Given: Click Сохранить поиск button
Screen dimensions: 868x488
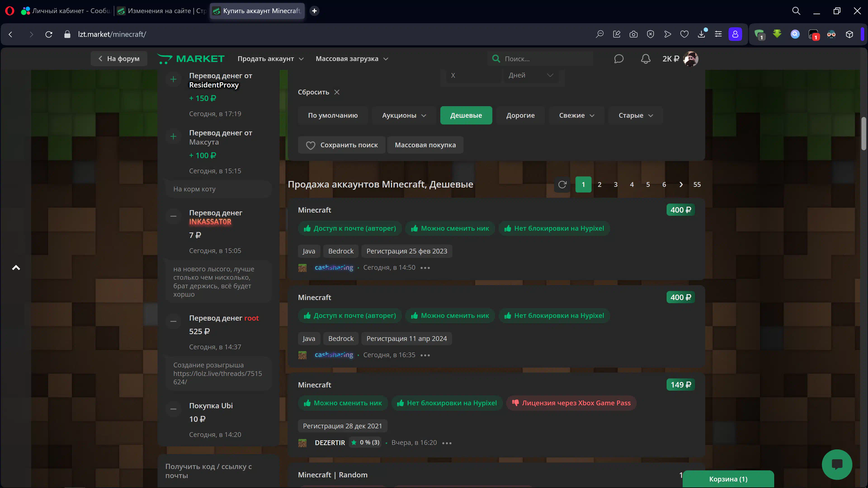Looking at the screenshot, I should [x=342, y=145].
